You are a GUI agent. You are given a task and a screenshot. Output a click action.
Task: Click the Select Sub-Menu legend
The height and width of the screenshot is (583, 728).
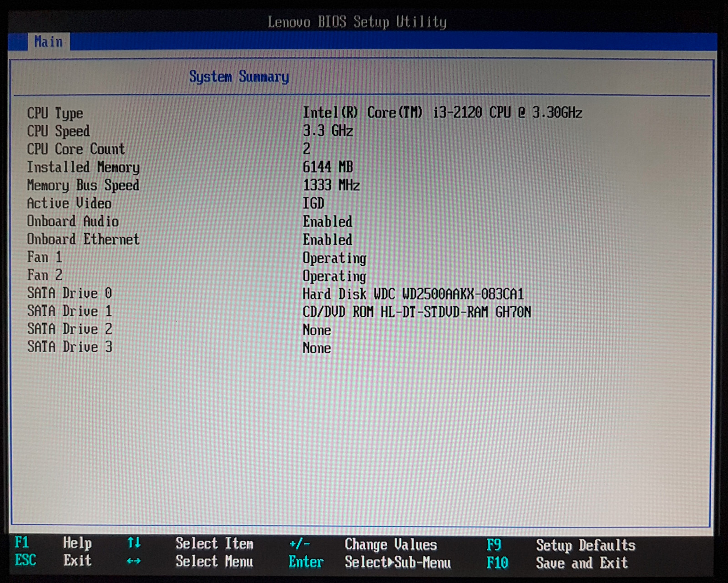click(398, 563)
